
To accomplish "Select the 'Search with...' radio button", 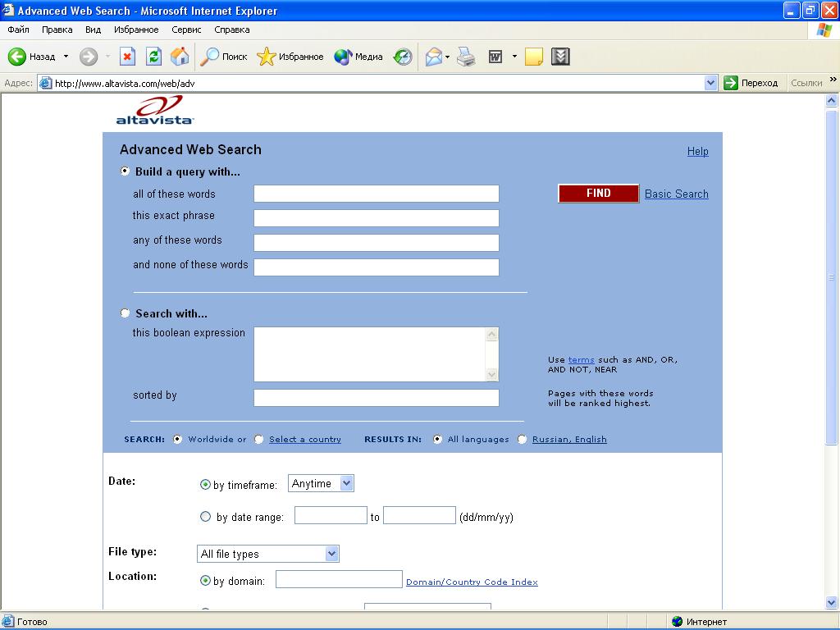I will (x=125, y=313).
